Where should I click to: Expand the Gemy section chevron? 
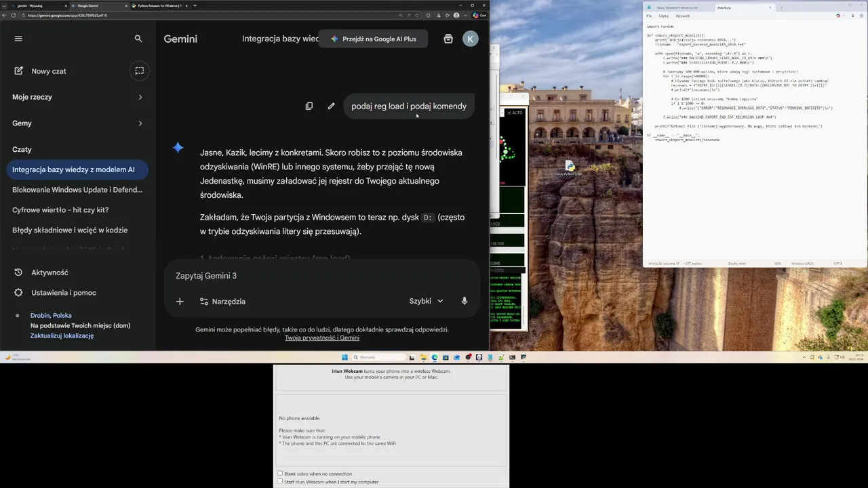pyautogui.click(x=140, y=123)
